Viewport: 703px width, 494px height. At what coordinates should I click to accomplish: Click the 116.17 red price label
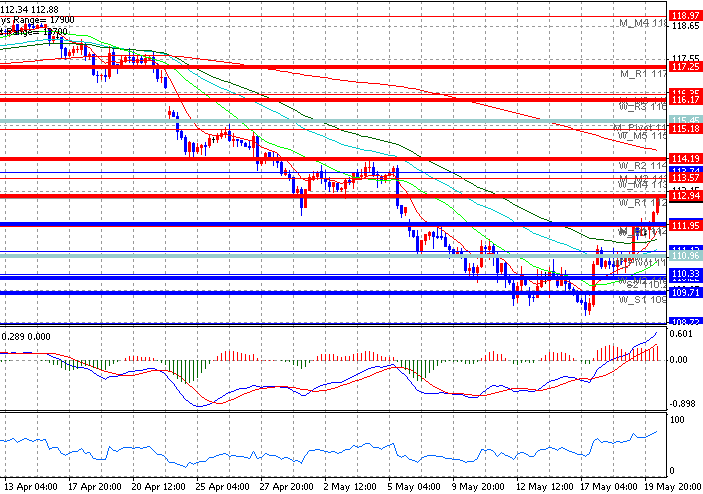tap(685, 100)
